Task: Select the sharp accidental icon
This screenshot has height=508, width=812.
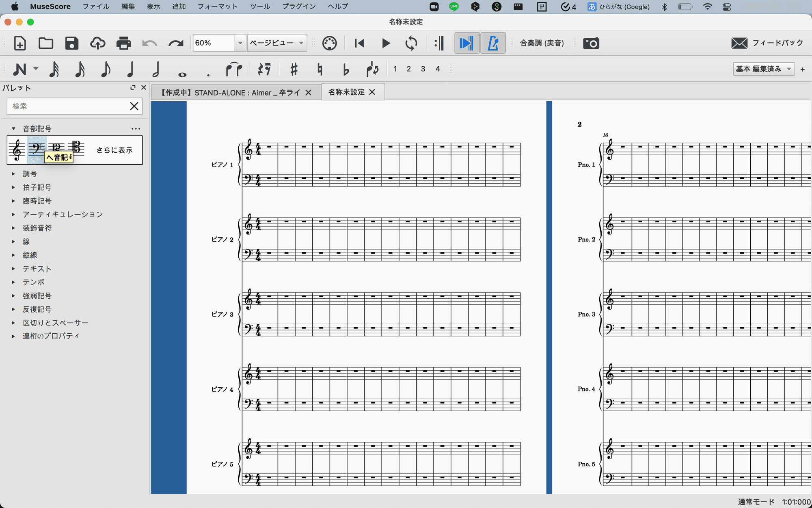Action: pos(294,69)
